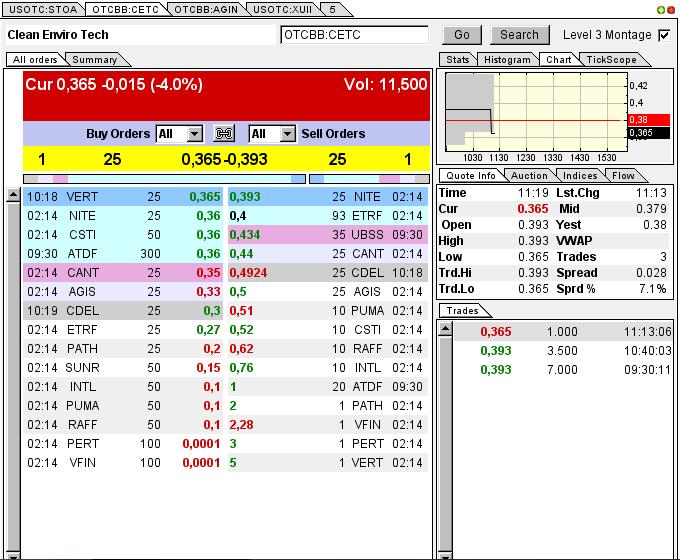The image size is (680, 560).
Task: Select the trade at 10:40:03
Action: click(563, 350)
